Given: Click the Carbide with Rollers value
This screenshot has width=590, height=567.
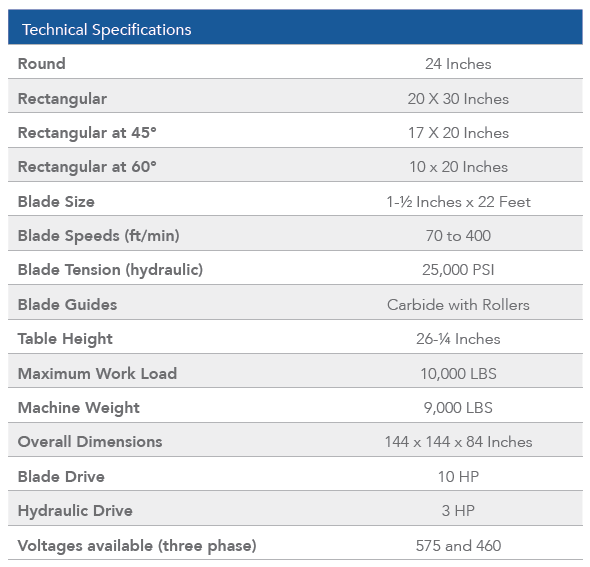Looking at the screenshot, I should 458,305.
